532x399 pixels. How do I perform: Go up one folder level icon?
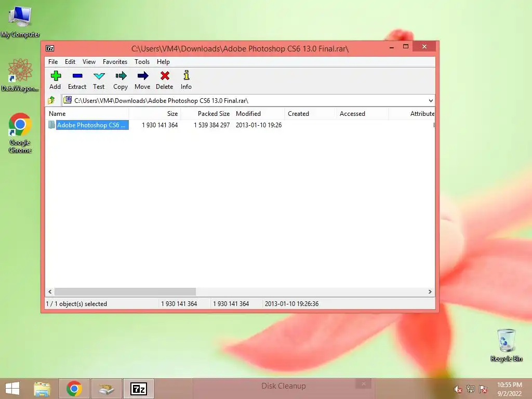click(51, 100)
